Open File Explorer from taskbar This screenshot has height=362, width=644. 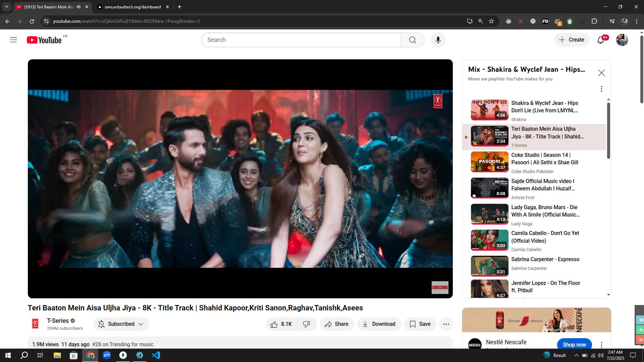57,355
